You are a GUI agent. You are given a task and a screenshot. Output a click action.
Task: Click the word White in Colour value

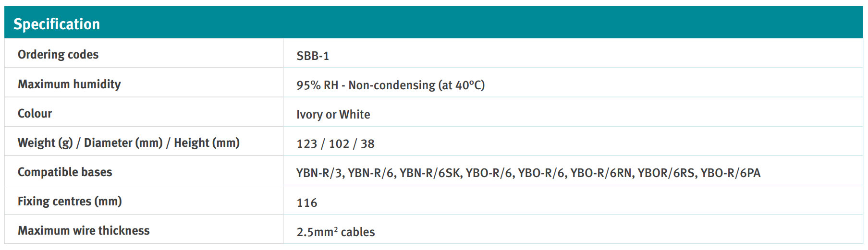[x=355, y=115]
